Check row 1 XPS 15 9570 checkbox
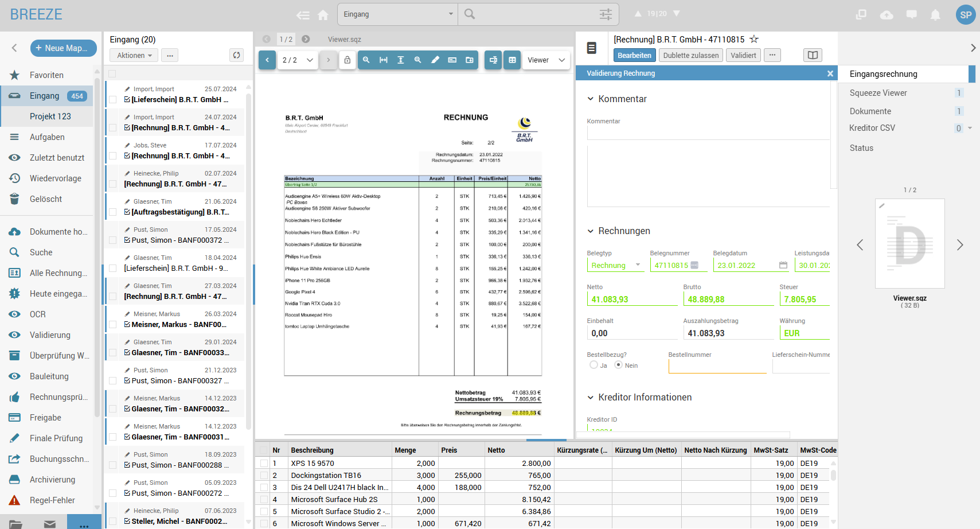The height and width of the screenshot is (529, 980). pos(264,463)
